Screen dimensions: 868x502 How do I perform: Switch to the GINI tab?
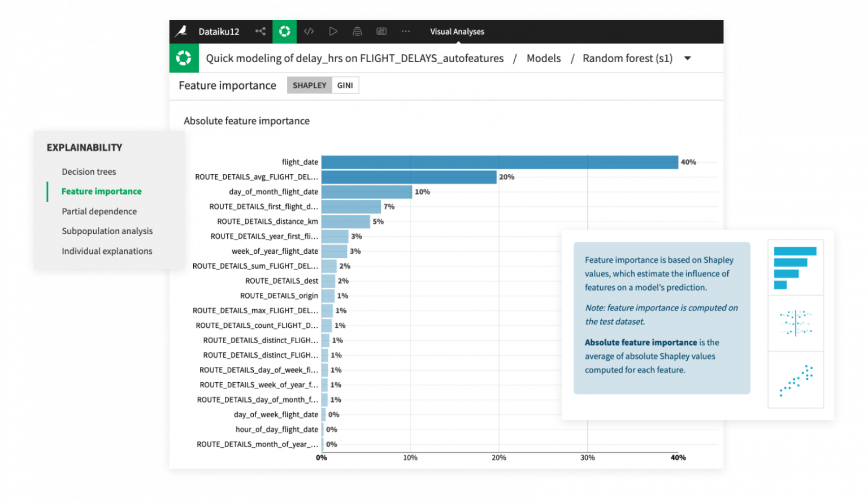click(x=345, y=85)
